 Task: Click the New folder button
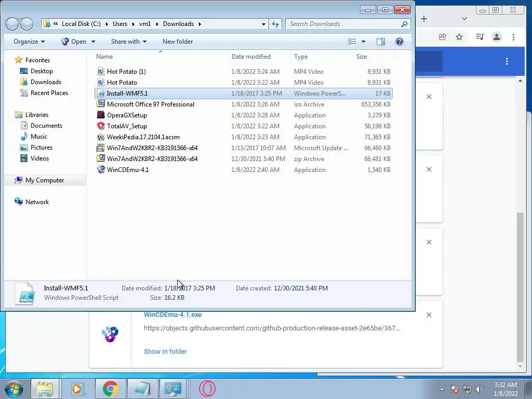[x=178, y=42]
